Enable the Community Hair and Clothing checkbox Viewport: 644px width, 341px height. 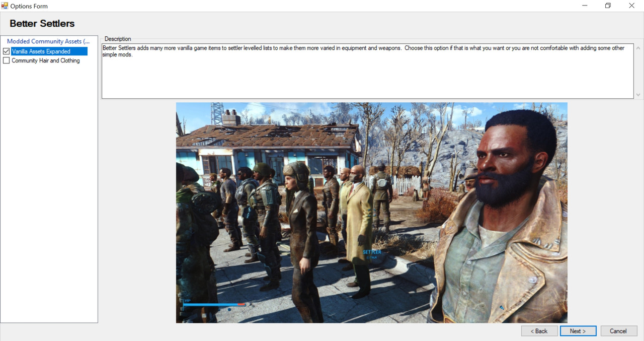(6, 60)
